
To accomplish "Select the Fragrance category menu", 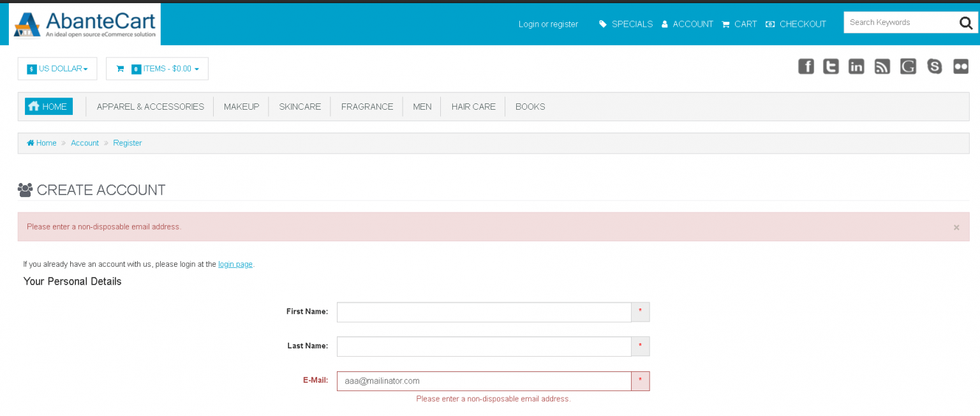I will click(367, 107).
